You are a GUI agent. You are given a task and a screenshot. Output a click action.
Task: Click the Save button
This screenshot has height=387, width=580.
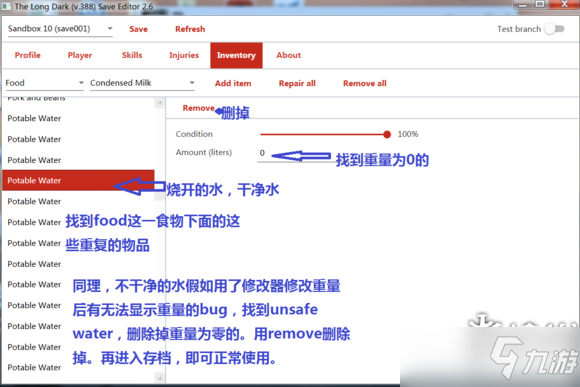pos(138,29)
